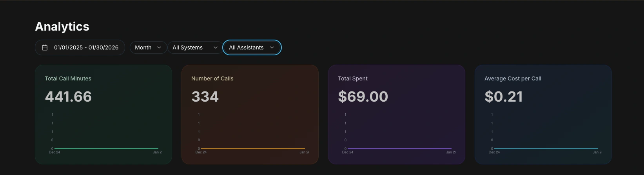
Task: Click the chevron next to All Systems
Action: point(215,47)
